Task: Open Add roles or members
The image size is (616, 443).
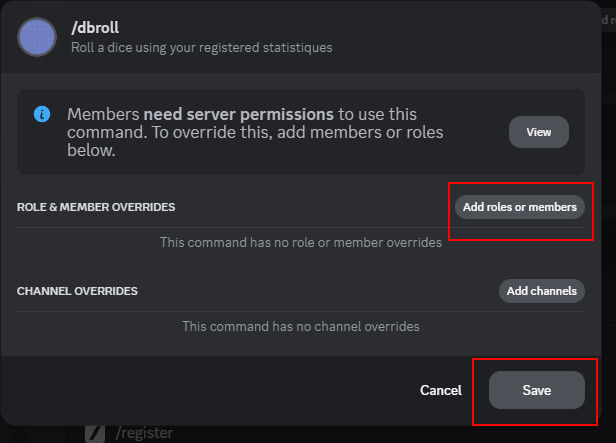Action: pyautogui.click(x=519, y=207)
